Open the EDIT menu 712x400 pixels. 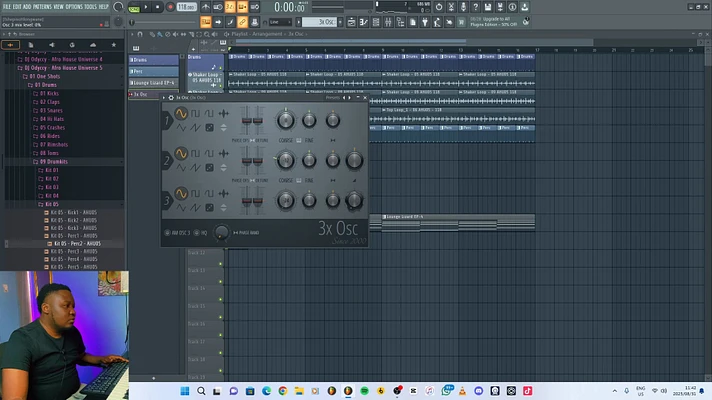[17, 7]
